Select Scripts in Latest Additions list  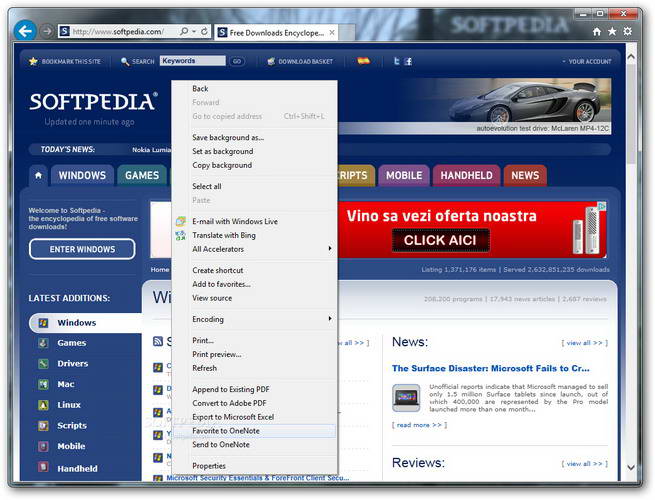tap(72, 426)
